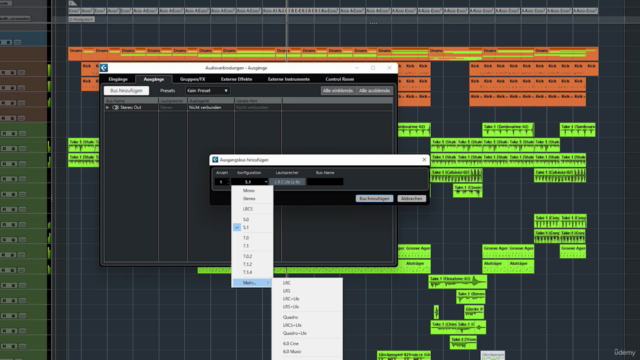
Task: Pick LRCS+Lfe in the submenu
Action: point(307,325)
